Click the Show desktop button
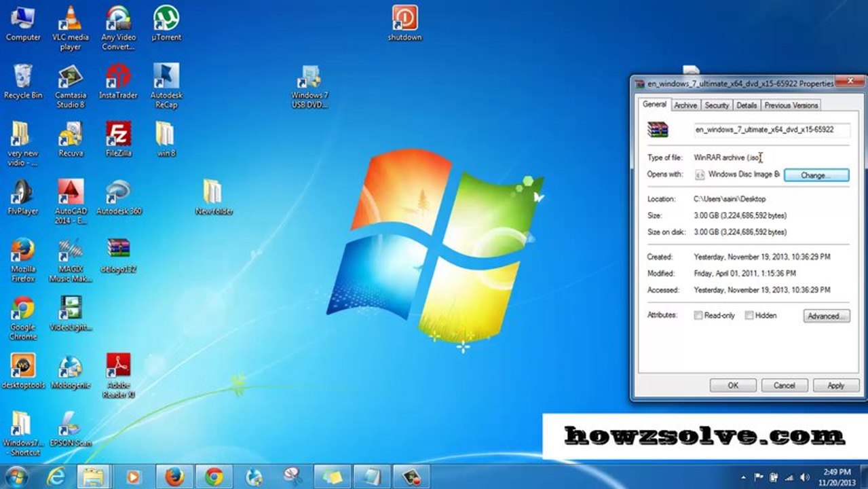The width and height of the screenshot is (868, 489). click(x=863, y=477)
